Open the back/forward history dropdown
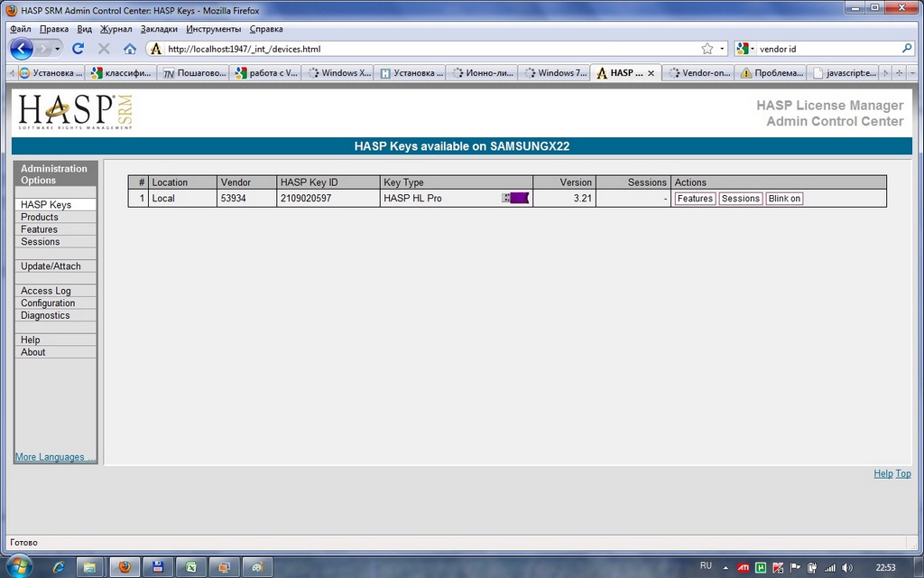The width and height of the screenshot is (924, 578). pos(57,49)
